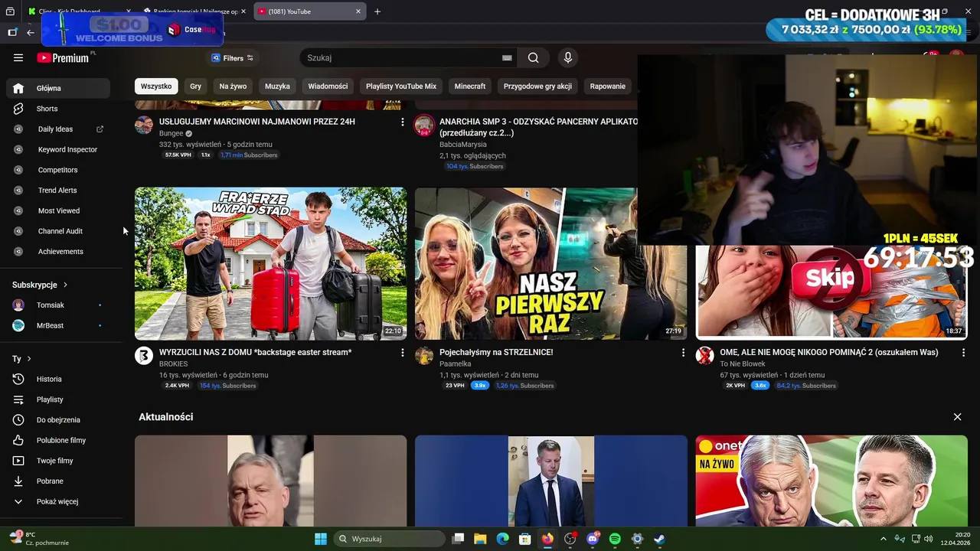Select the Rapowanie filter chip
The height and width of the screenshot is (551, 980).
tap(608, 86)
